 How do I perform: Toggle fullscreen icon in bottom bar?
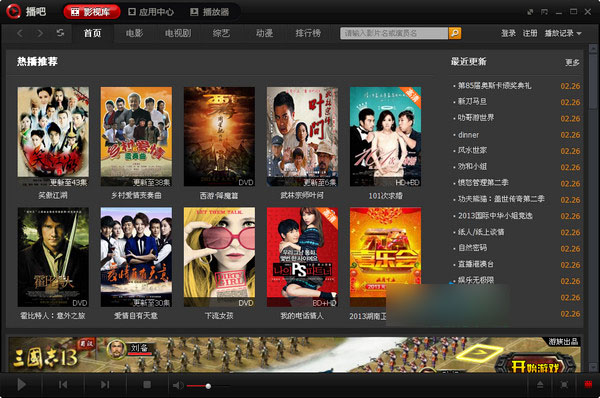pos(564,385)
